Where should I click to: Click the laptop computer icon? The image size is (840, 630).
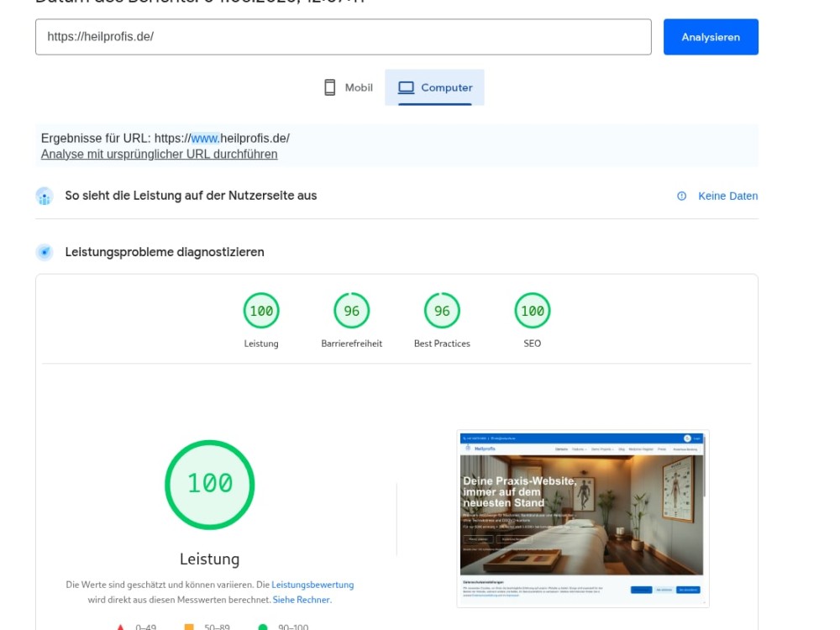click(406, 87)
